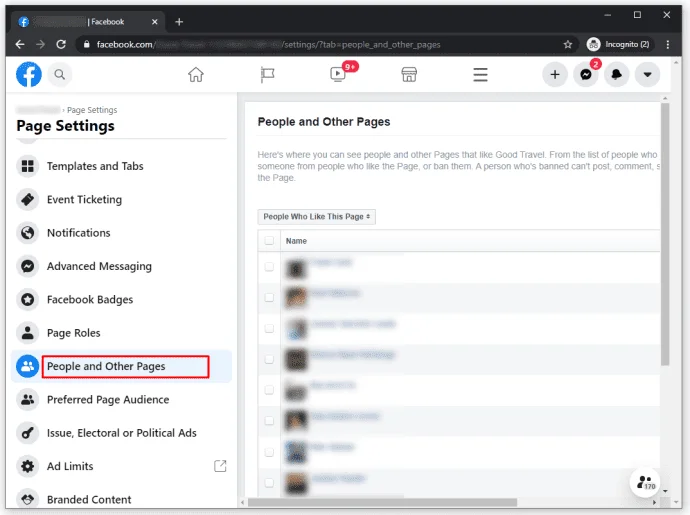Viewport: 690px width, 515px height.
Task: Expand the account arrow dropdown menu
Action: pos(648,74)
